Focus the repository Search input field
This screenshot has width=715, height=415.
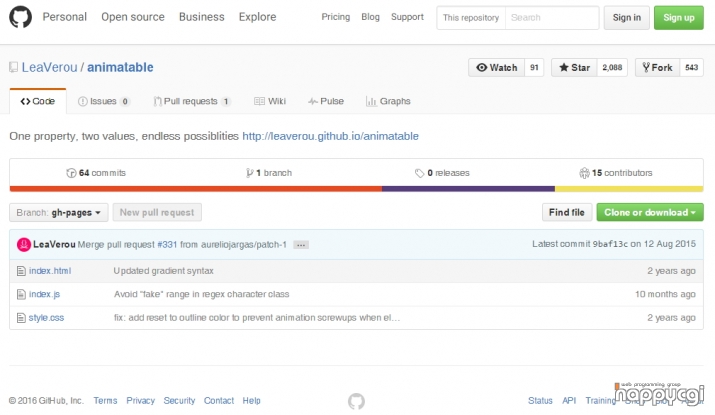(552, 18)
